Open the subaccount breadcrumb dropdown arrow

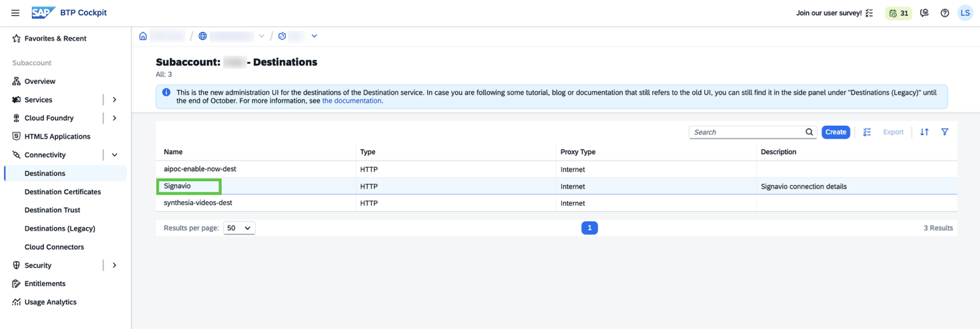[x=314, y=36]
